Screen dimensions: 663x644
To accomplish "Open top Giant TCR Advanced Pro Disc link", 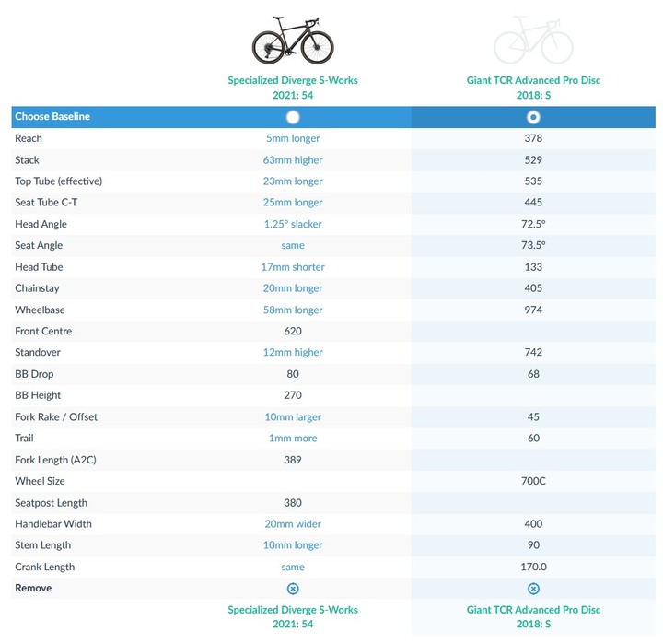I will (x=533, y=88).
